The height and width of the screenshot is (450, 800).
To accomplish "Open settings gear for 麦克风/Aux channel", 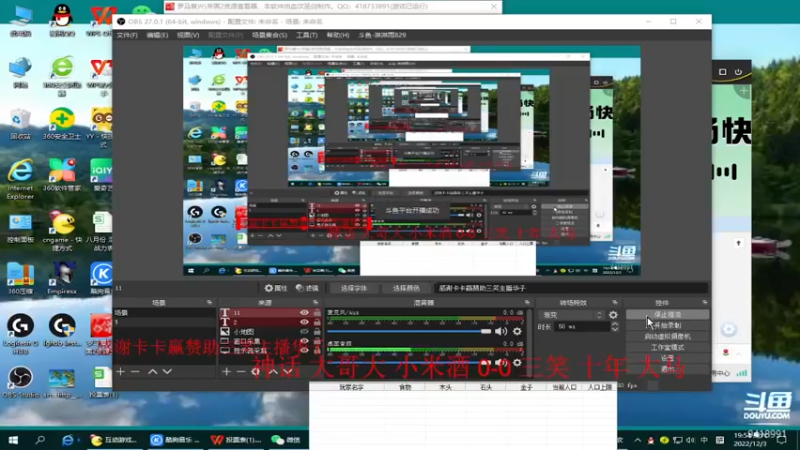I will (x=517, y=332).
